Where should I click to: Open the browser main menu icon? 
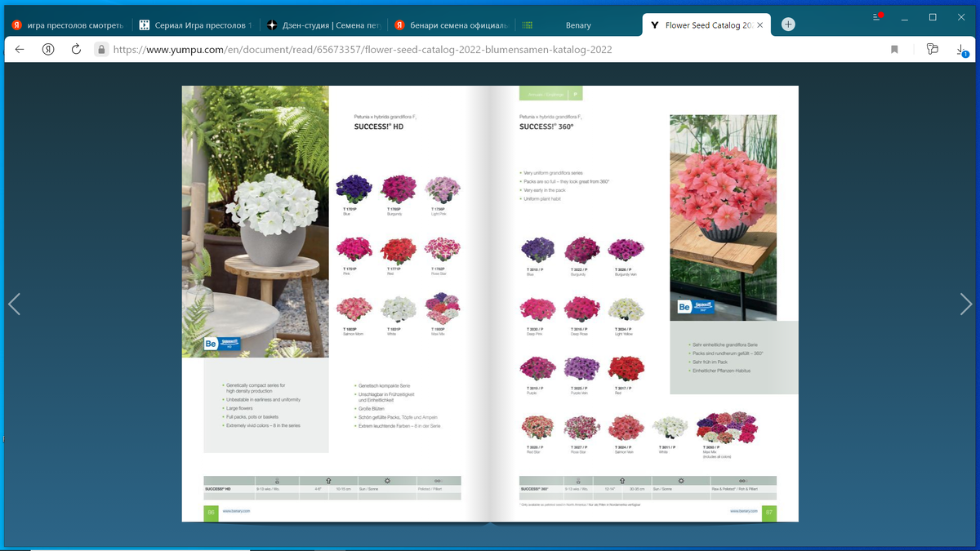[x=878, y=16]
